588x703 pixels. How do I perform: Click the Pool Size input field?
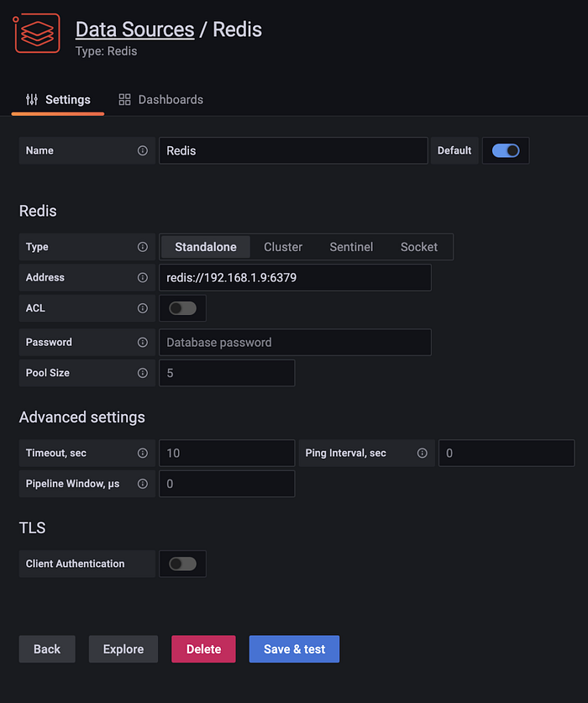coord(227,373)
